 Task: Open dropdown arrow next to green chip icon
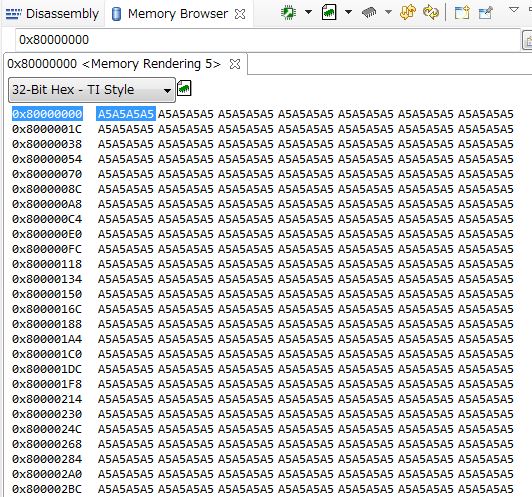point(308,12)
